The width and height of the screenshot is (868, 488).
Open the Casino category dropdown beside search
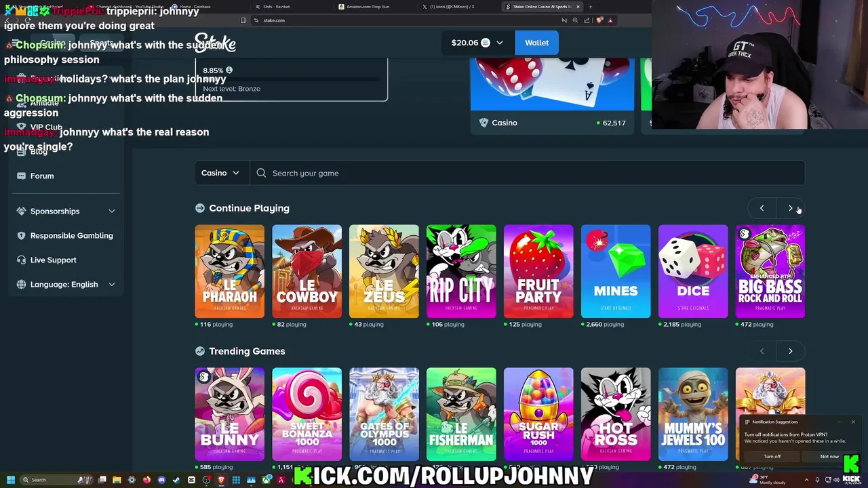pos(222,173)
